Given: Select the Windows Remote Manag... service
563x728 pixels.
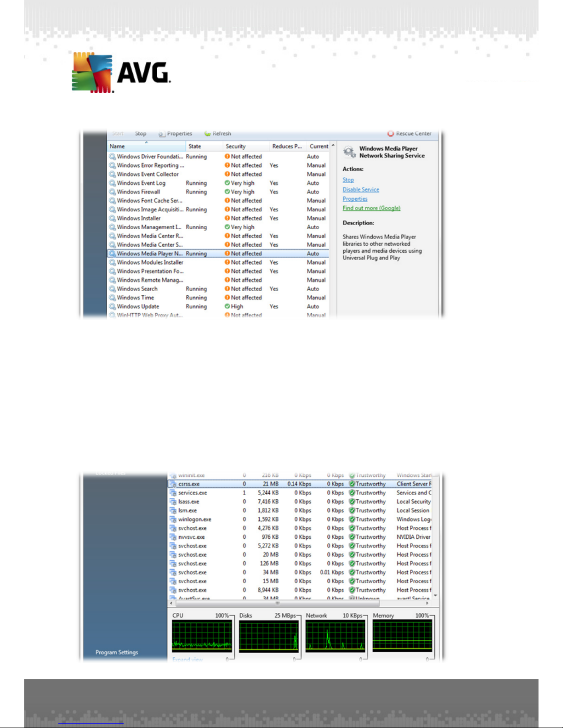Looking at the screenshot, I should point(218,280).
